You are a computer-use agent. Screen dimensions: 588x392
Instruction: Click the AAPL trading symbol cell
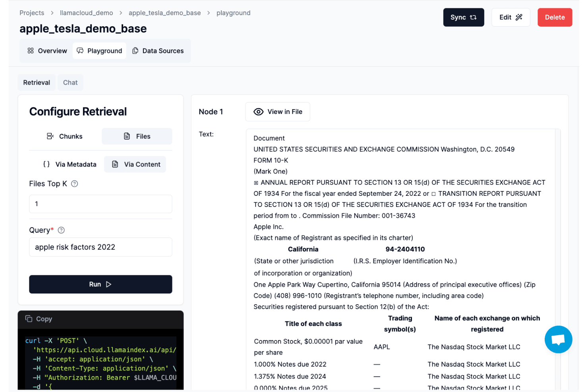(382, 347)
